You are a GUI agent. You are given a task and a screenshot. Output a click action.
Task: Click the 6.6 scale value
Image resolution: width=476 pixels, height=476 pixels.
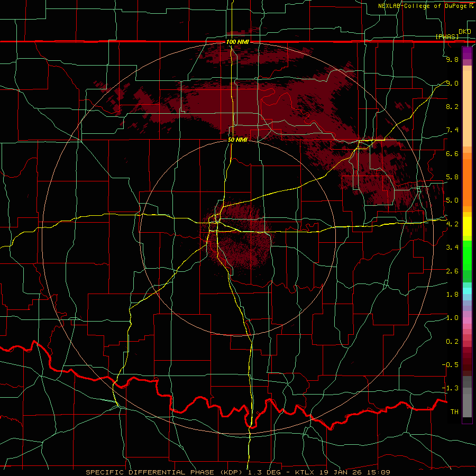[x=452, y=153]
